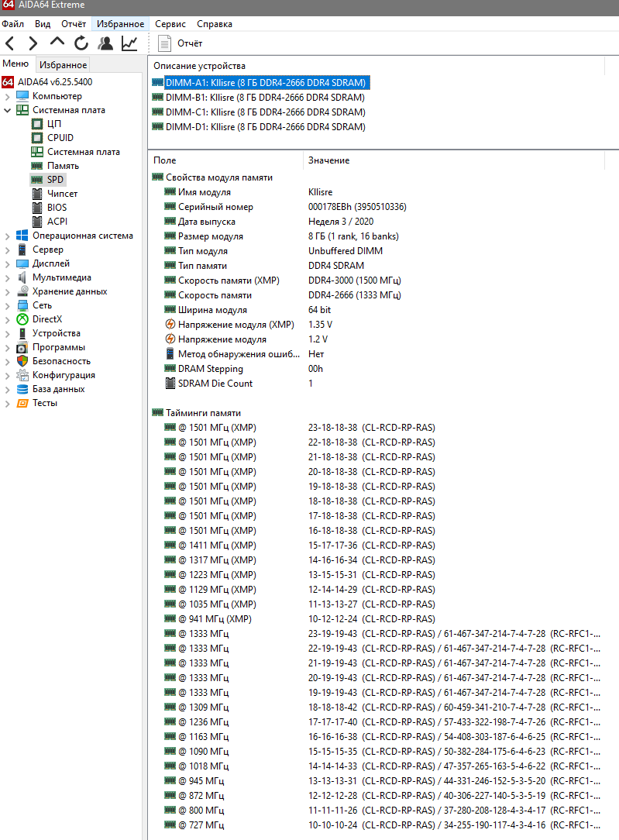Click the DirectX Xbox-style icon
The height and width of the screenshot is (840, 619).
(22, 319)
